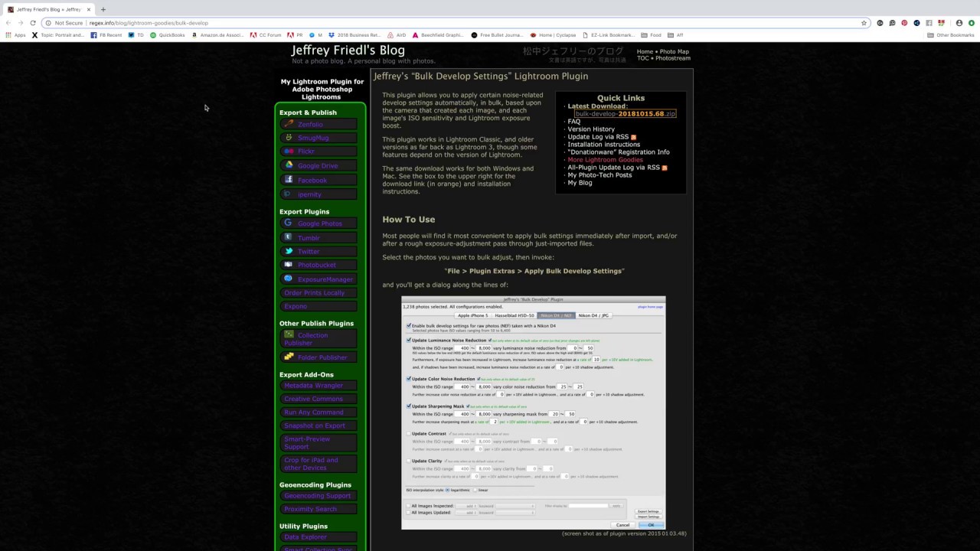Click the plugin dialog screenshot image
This screenshot has height=551, width=980.
534,412
